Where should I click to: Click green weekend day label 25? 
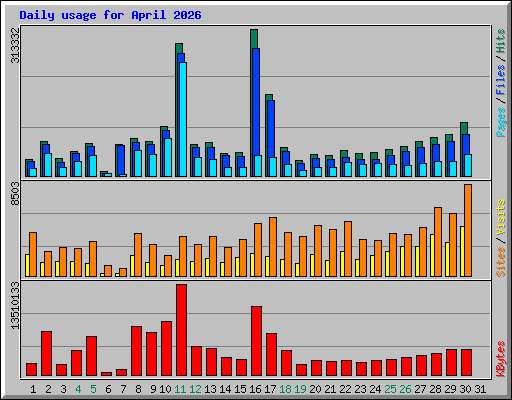point(390,389)
